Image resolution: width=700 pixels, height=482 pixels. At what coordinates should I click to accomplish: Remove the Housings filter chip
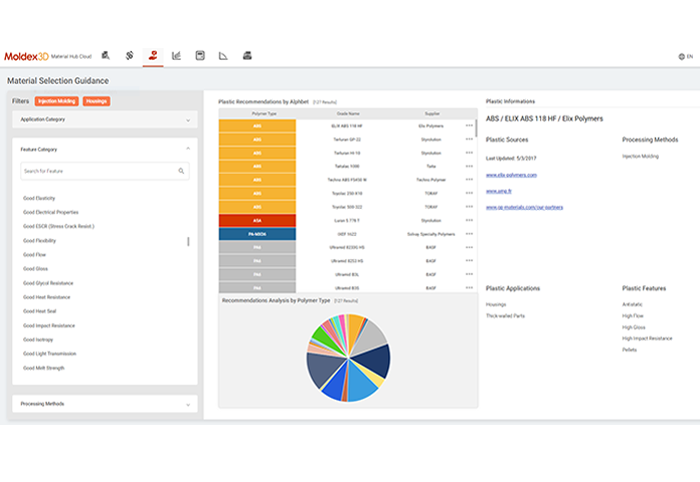(x=96, y=101)
